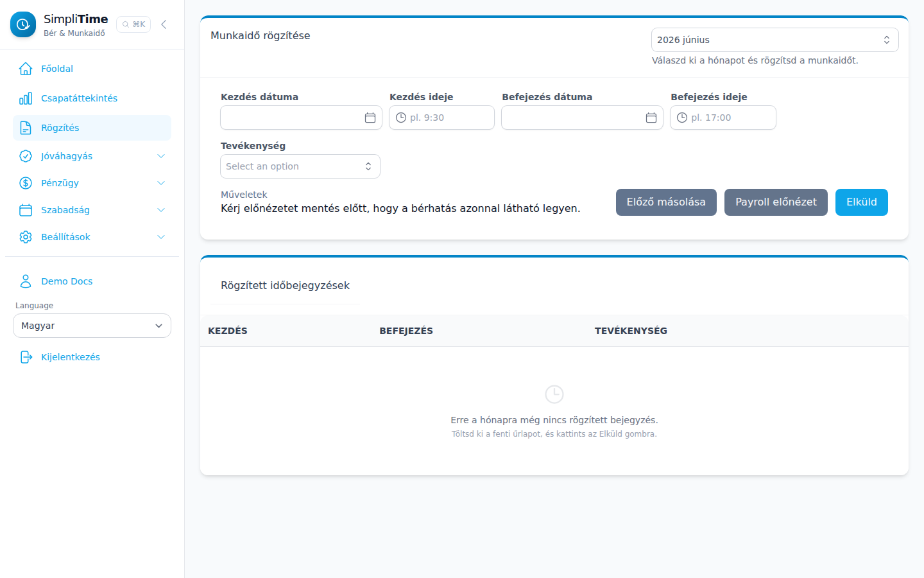Focus the Befejezés dátuma field
This screenshot has height=578, width=924.
coord(582,118)
